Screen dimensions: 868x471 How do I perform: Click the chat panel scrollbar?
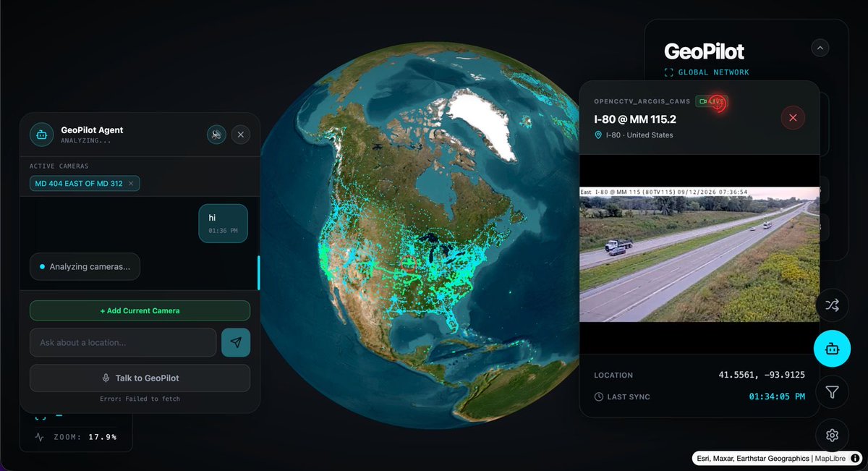tap(258, 273)
